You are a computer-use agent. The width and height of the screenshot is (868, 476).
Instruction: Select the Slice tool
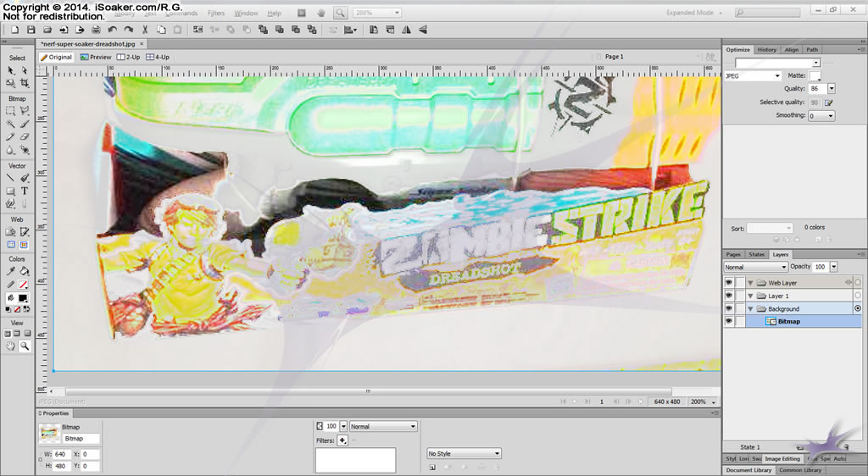pos(25,231)
